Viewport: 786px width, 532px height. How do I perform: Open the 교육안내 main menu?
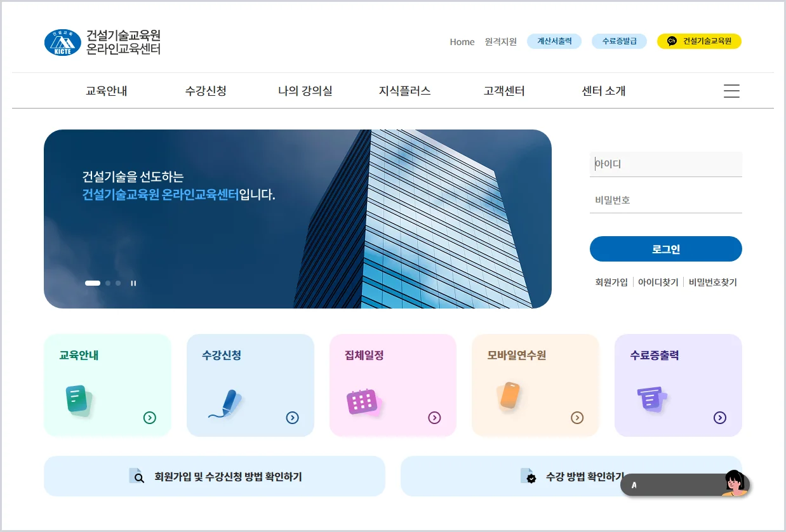point(107,91)
